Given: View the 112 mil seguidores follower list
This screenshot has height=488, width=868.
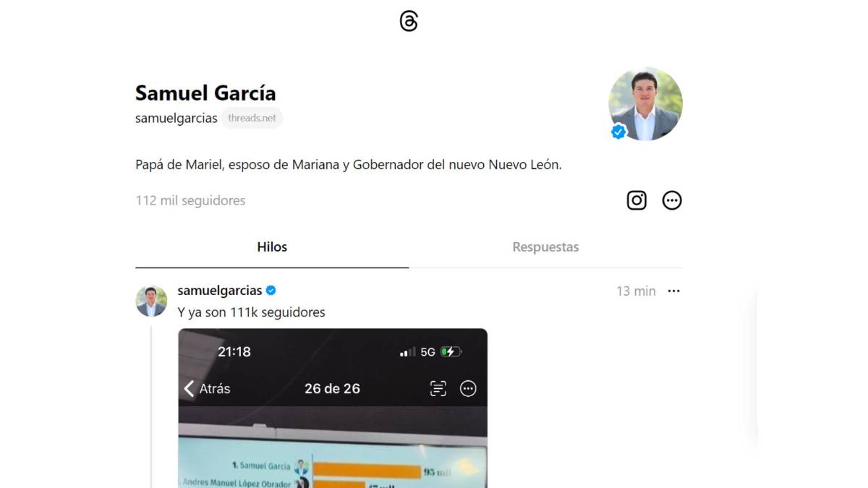Looking at the screenshot, I should pyautogui.click(x=190, y=200).
